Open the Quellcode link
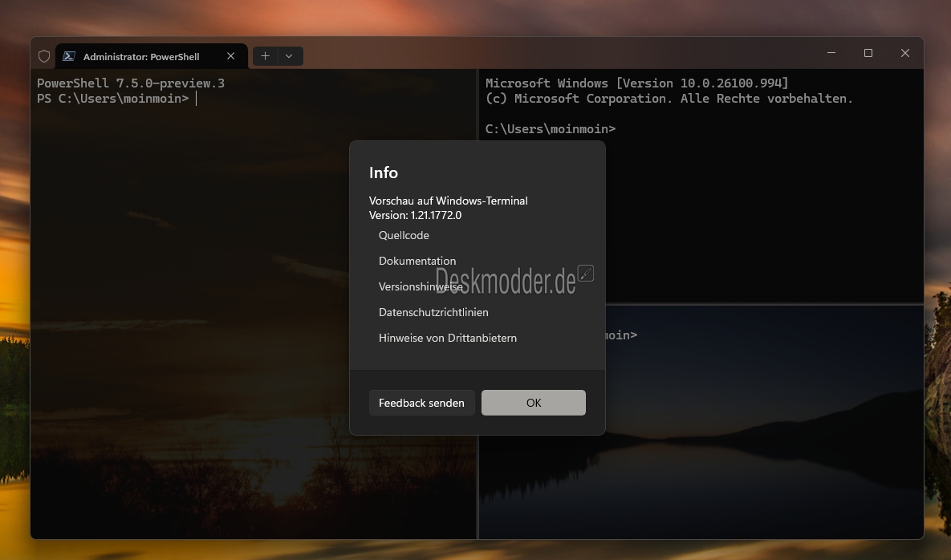951x560 pixels. pos(404,235)
